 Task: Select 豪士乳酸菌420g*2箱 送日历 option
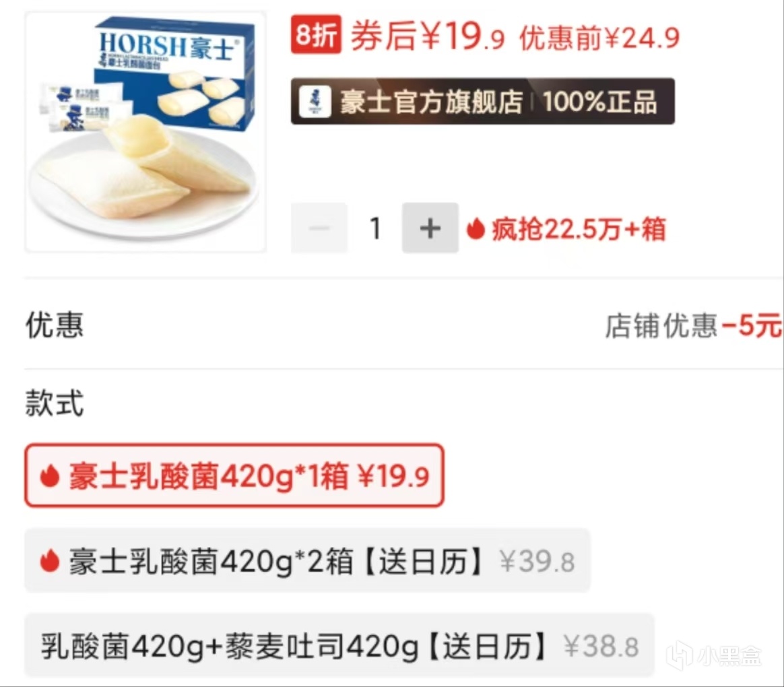[308, 560]
